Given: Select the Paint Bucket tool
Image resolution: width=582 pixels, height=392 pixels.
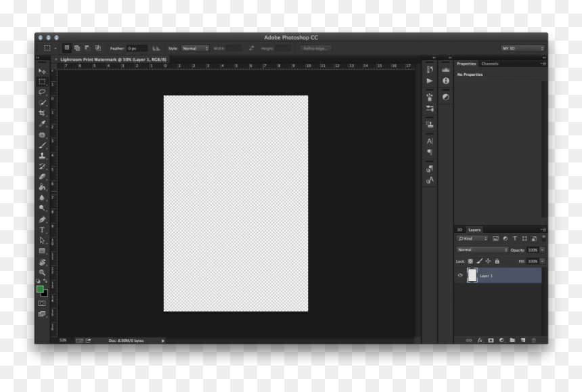Looking at the screenshot, I should point(43,187).
